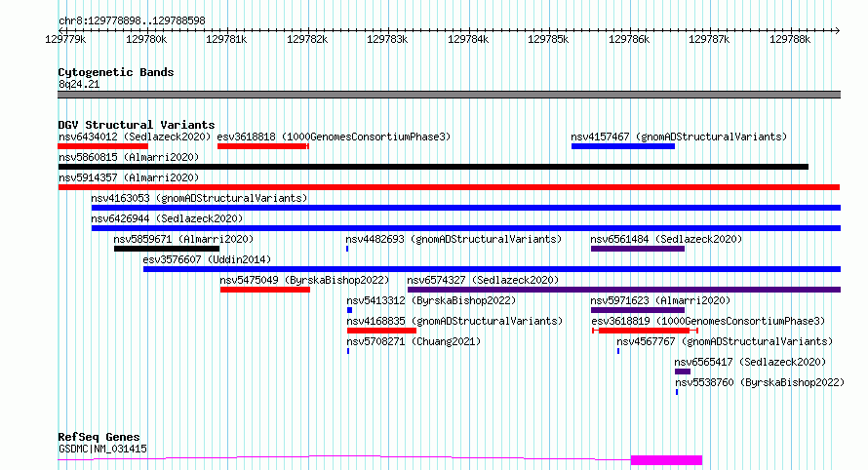Click the nsv5971623 (Almarri2020) label

(x=660, y=300)
